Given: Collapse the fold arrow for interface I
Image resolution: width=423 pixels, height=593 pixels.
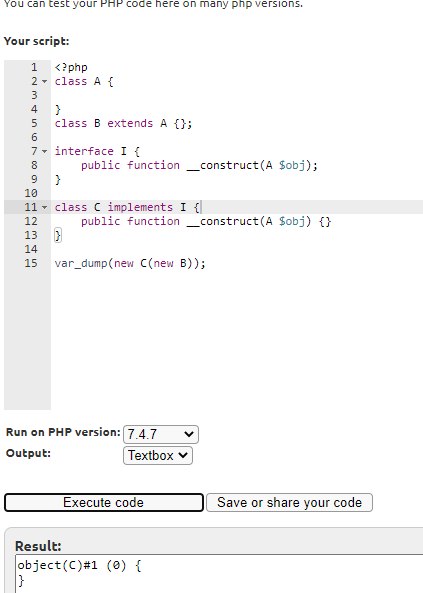Looking at the screenshot, I should [44, 151].
